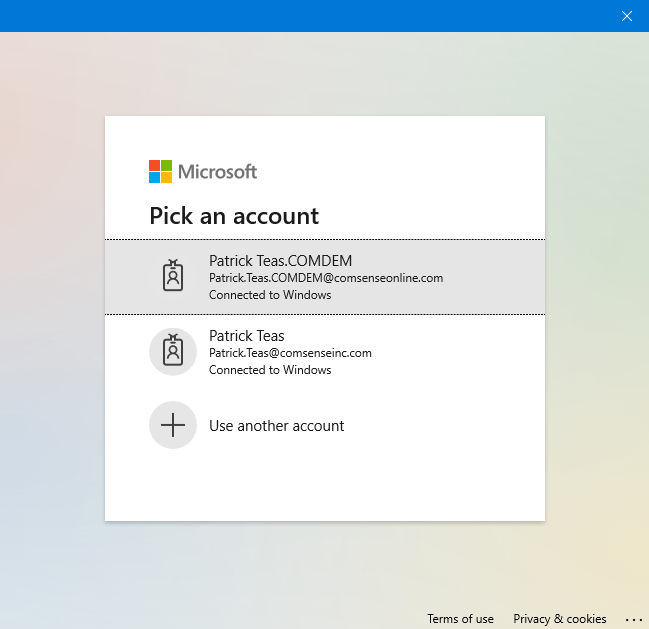The width and height of the screenshot is (649, 629).
Task: Click the Microsoft logo
Action: (x=203, y=171)
